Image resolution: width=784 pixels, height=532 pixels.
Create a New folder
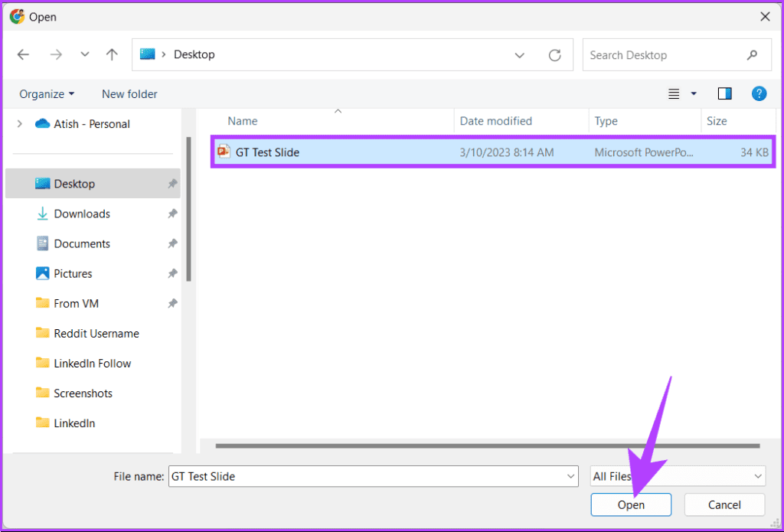129,94
